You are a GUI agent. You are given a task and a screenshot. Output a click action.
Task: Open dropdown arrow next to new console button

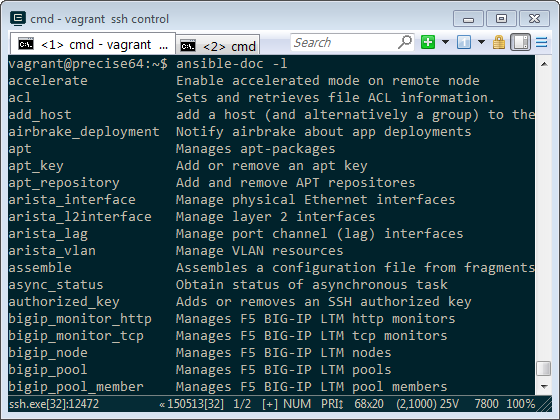pos(445,42)
